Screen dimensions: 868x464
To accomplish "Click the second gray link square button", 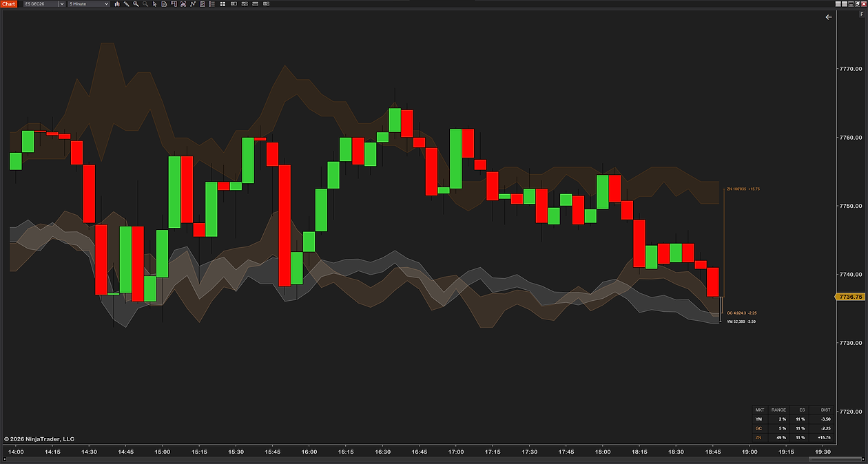I will (845, 4).
